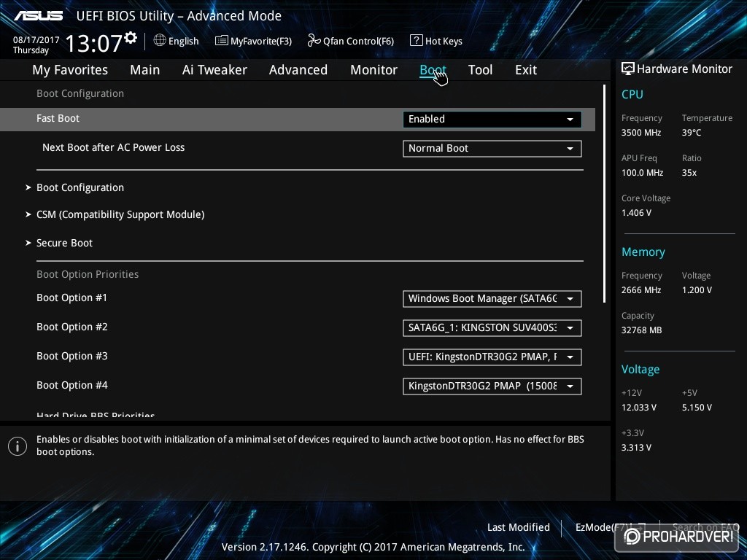The height and width of the screenshot is (560, 747).
Task: Select the Fast Boot row label
Action: click(58, 119)
